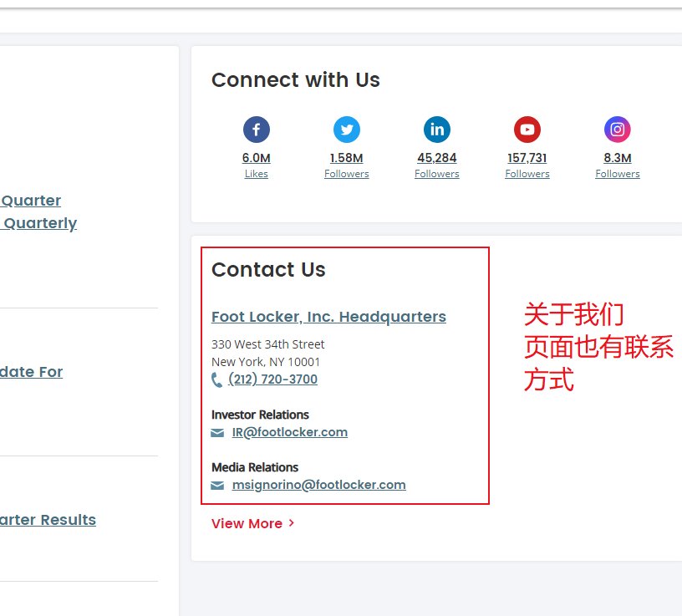Image resolution: width=682 pixels, height=616 pixels.
Task: Click the 8.3M Followers count
Action: tap(617, 158)
